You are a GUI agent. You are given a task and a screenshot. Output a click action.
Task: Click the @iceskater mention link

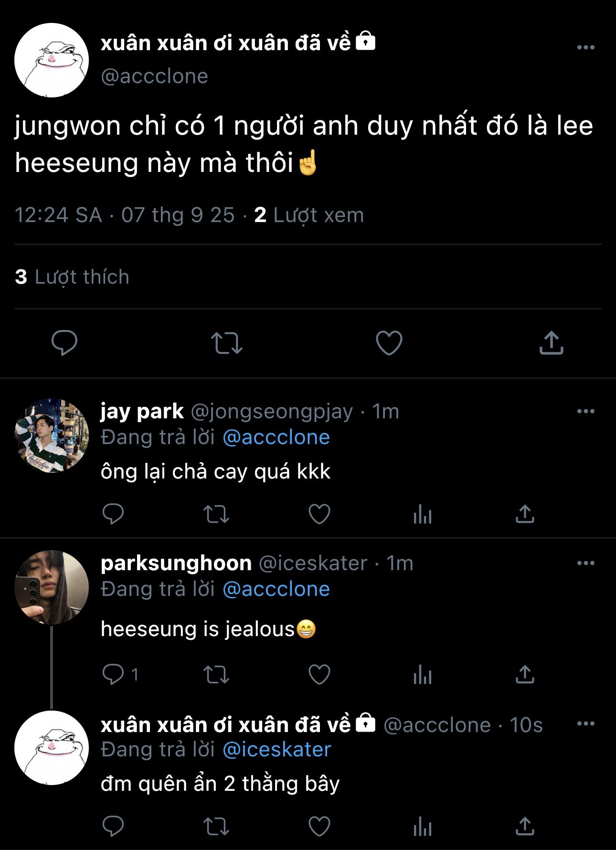point(277,750)
